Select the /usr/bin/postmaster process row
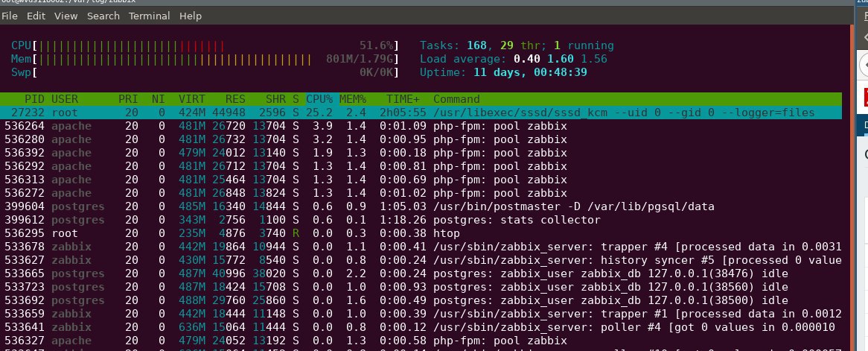Screen dimensions: 868x351 [x=421, y=206]
